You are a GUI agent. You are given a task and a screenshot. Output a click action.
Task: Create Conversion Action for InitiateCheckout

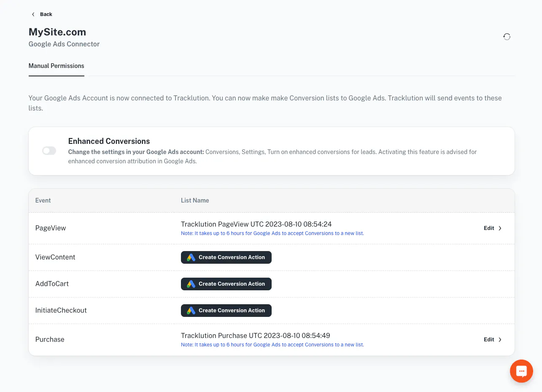click(226, 311)
